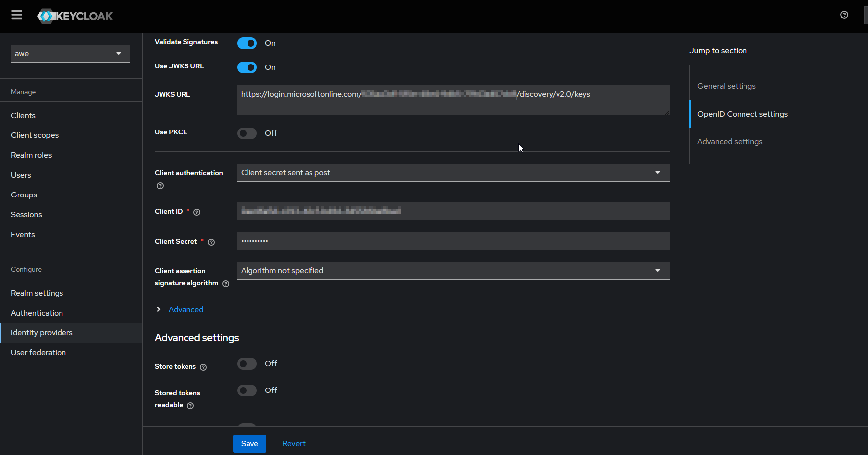Jump to General settings section
The width and height of the screenshot is (868, 455).
point(727,86)
